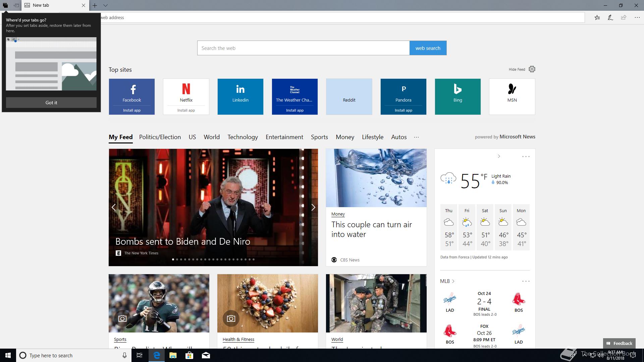Open File Explorer from the taskbar

tap(173, 355)
